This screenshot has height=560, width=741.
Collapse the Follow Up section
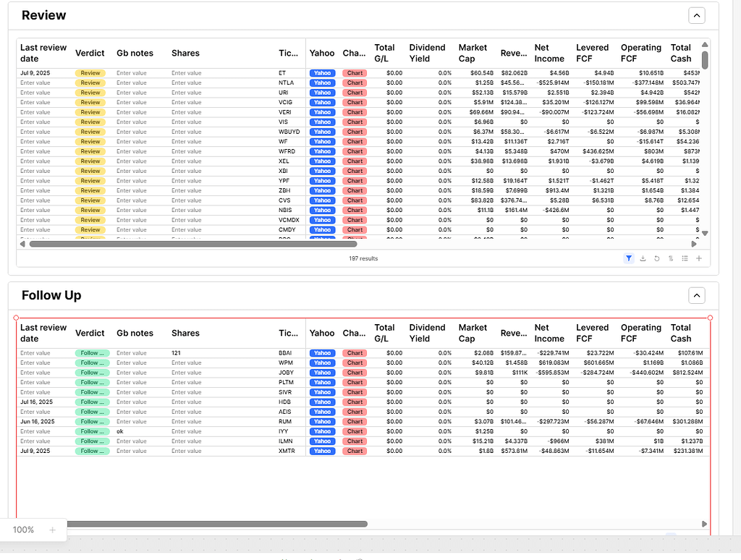696,295
